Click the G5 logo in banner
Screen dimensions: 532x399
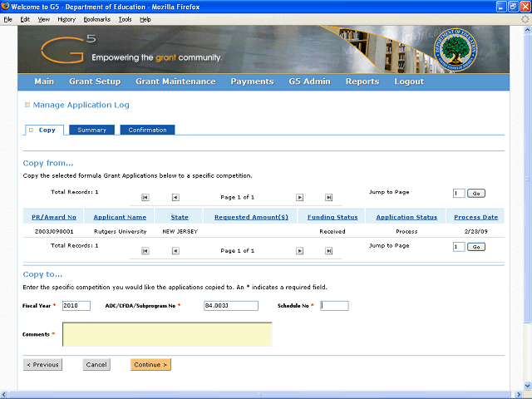(x=68, y=50)
